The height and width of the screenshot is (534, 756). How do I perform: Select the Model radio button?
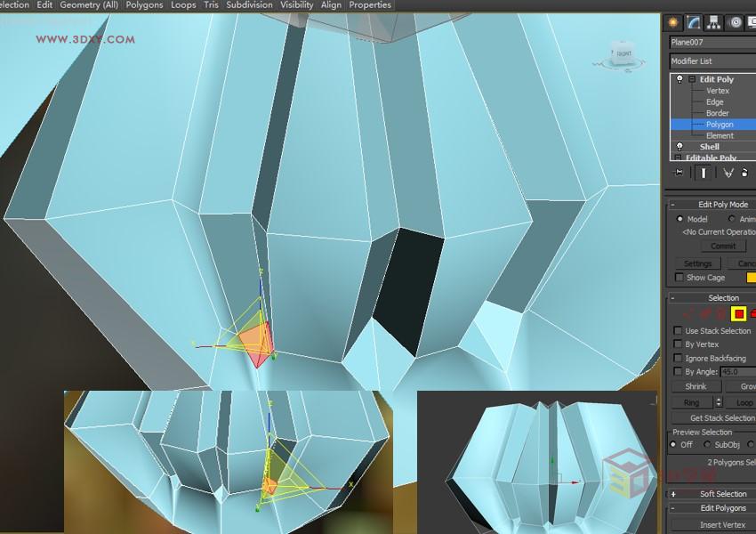pos(680,219)
